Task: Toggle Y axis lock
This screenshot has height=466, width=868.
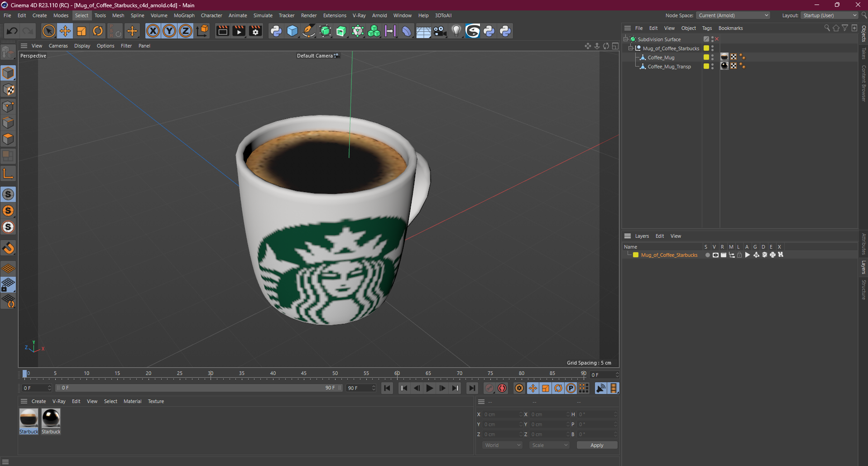Action: click(169, 31)
